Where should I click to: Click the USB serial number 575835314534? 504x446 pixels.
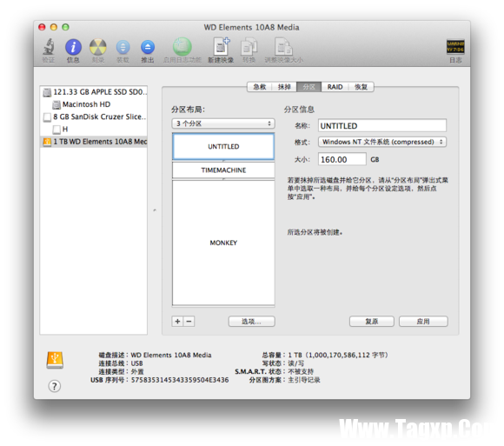coord(180,380)
